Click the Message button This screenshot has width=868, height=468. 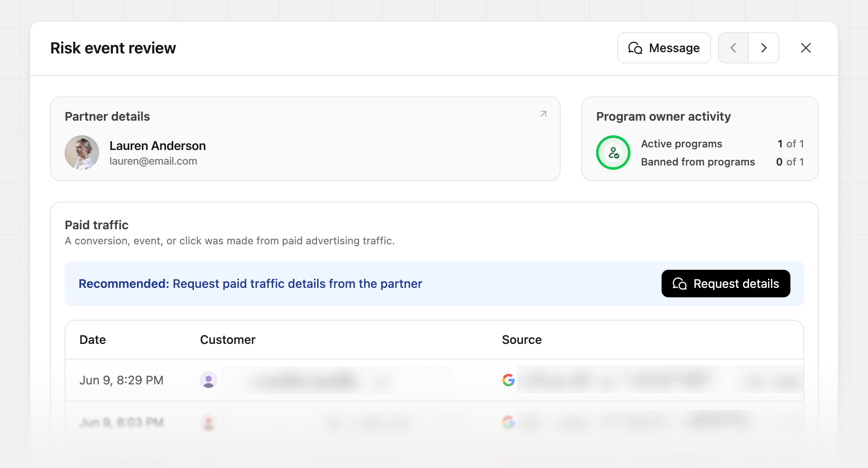(664, 48)
